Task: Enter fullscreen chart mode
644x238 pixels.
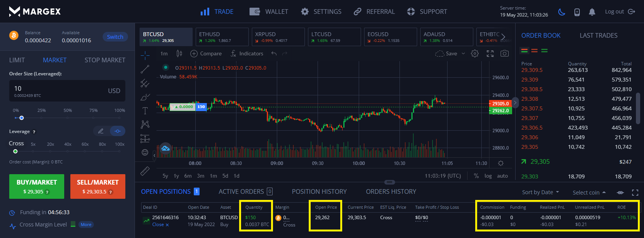Action: pos(490,53)
